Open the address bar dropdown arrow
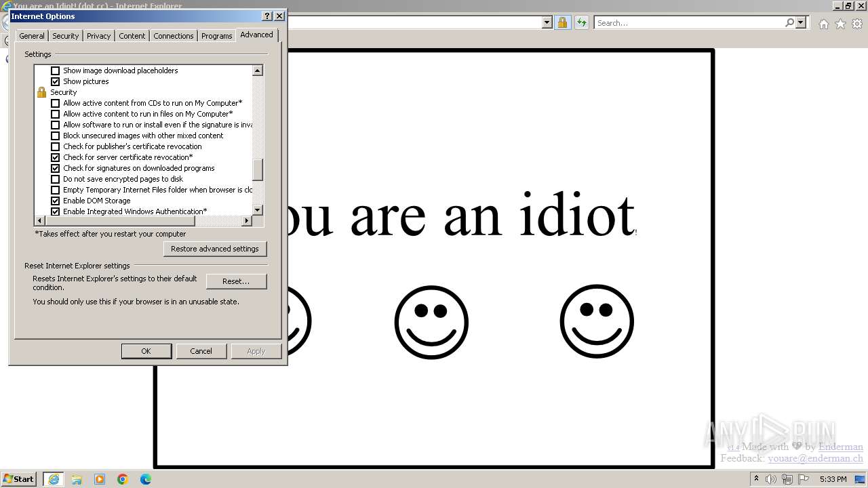This screenshot has height=488, width=868. coord(547,22)
